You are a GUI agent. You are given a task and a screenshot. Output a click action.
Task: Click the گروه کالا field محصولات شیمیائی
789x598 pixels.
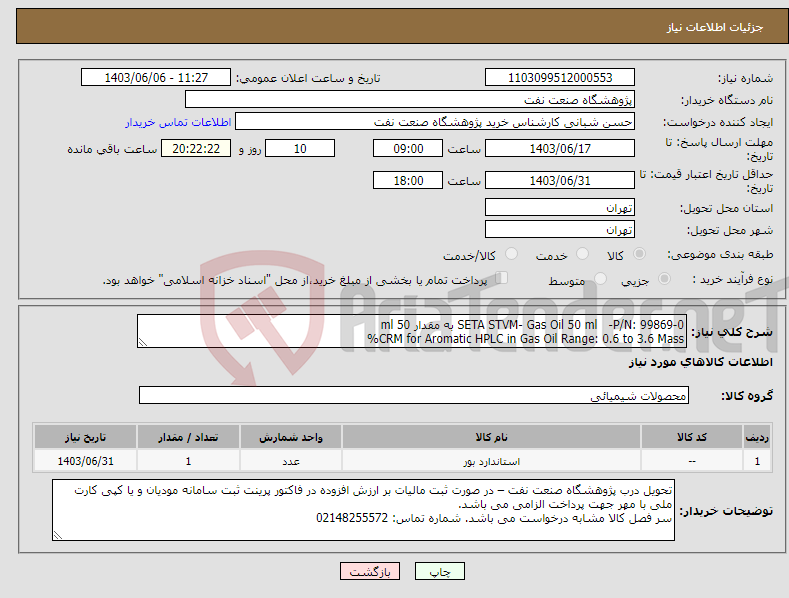[x=414, y=396]
